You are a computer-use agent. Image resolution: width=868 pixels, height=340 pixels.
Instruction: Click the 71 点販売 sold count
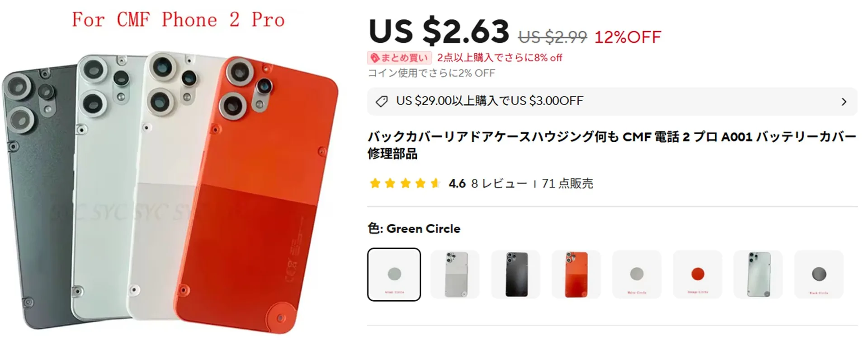(567, 183)
